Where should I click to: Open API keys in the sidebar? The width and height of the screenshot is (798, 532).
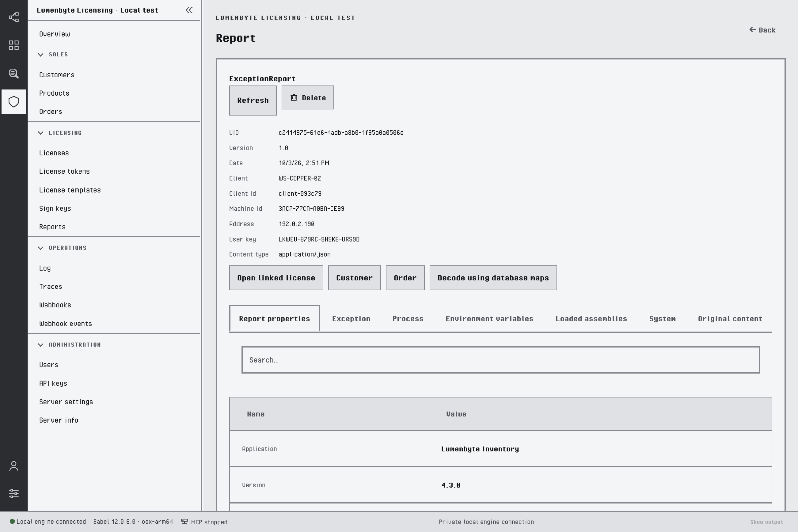click(x=53, y=383)
